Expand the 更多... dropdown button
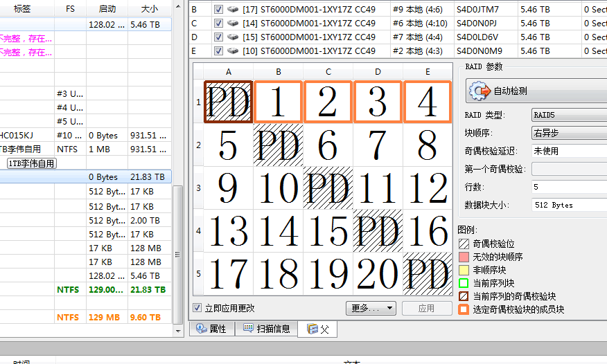Viewport: 607px width, 364px height. [x=370, y=308]
